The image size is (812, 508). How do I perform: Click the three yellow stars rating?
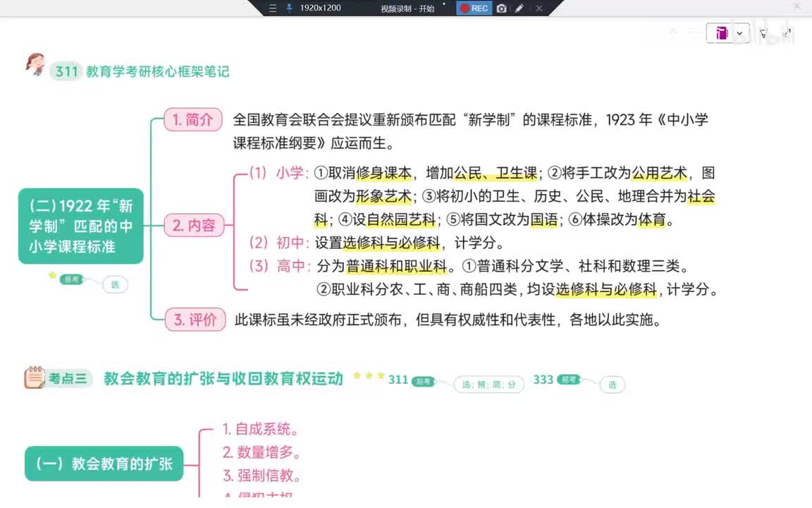click(369, 376)
